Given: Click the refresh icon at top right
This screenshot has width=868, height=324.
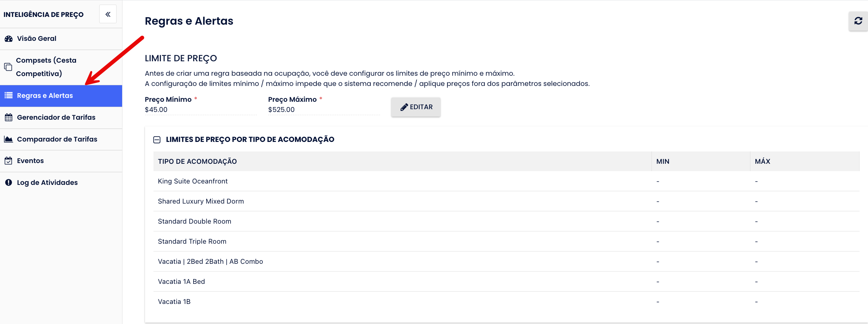Looking at the screenshot, I should tap(858, 21).
